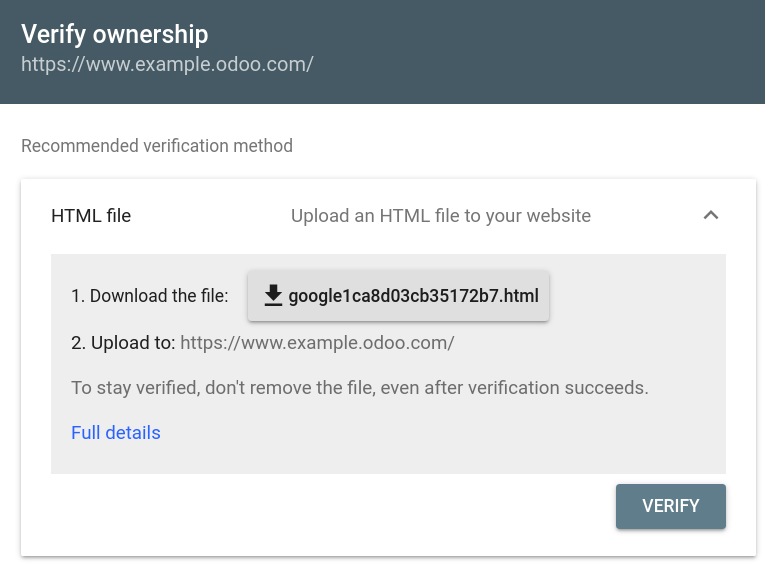The image size is (765, 568).
Task: Click the download arrow icon
Action: point(273,296)
